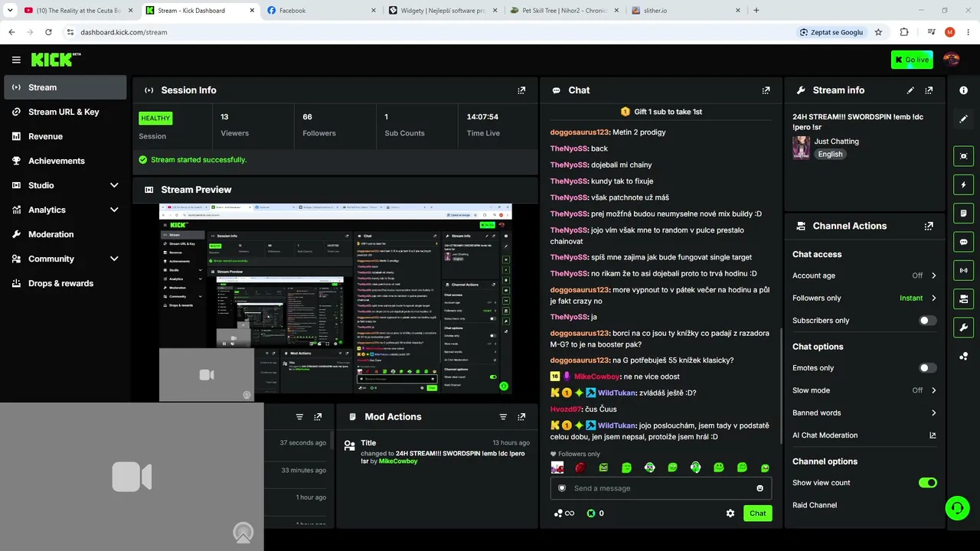Image resolution: width=980 pixels, height=551 pixels.
Task: Open MikeCowboy link in Mod Actions
Action: [398, 461]
